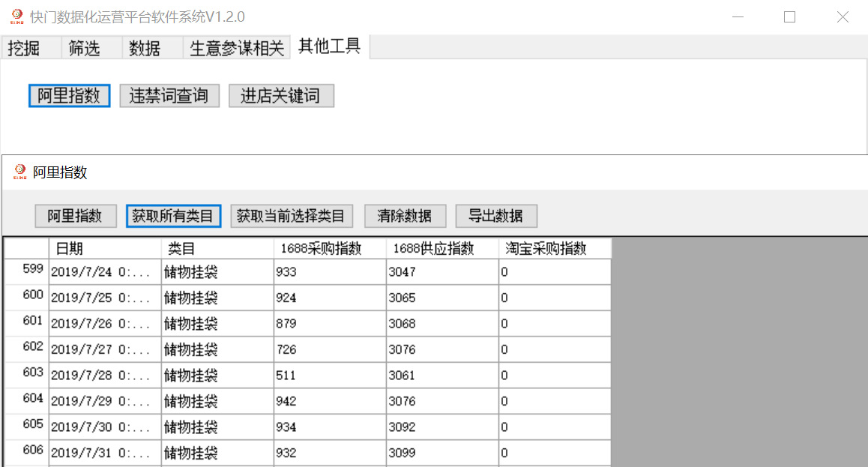Image resolution: width=868 pixels, height=467 pixels.
Task: Click supply index cell 3047
Action: [442, 271]
